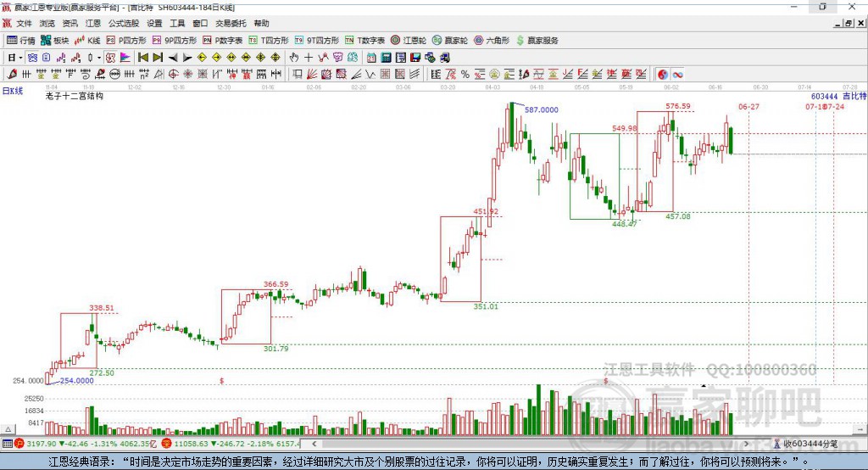Jump to last bar icon
The width and height of the screenshot is (868, 470).
[x=158, y=58]
